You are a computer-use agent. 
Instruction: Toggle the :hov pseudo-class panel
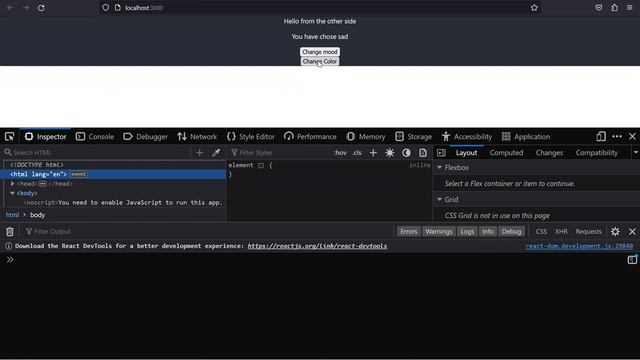click(340, 153)
